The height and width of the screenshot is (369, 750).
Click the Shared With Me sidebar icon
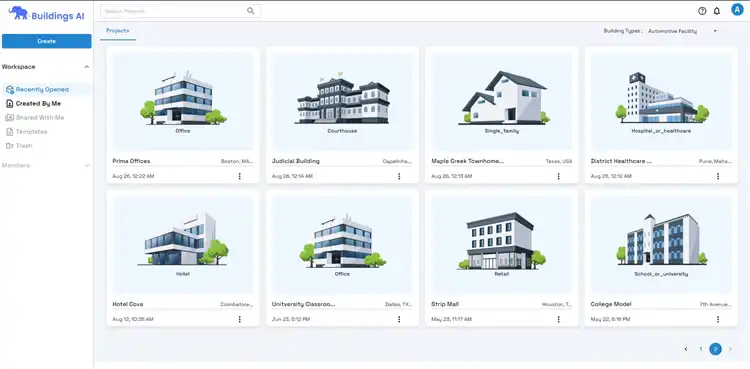[10, 117]
